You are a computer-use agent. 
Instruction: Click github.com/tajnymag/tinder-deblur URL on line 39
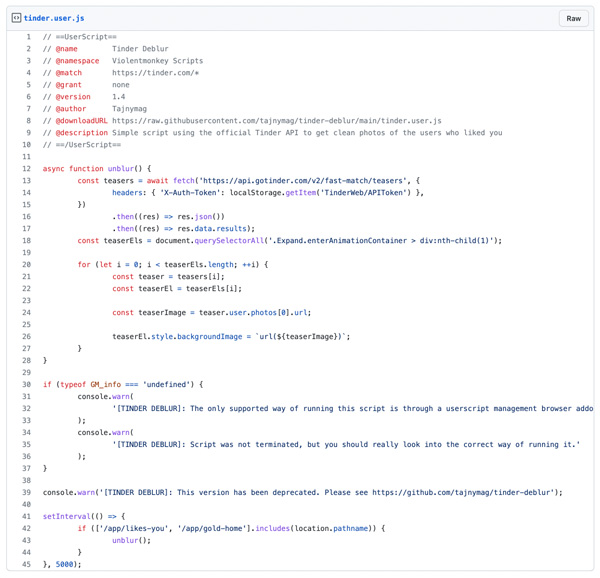pos(461,492)
